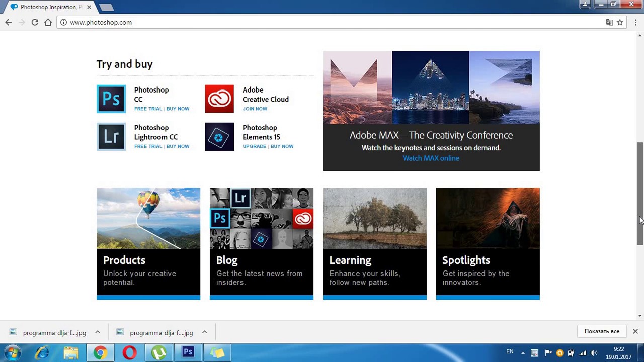644x362 pixels.
Task: Expand options for second downloaded jpg
Action: (205, 332)
